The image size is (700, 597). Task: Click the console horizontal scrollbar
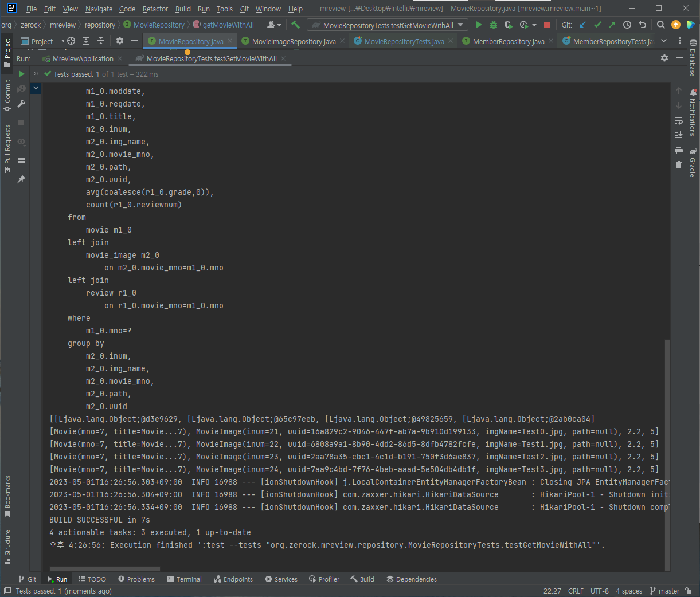104,569
